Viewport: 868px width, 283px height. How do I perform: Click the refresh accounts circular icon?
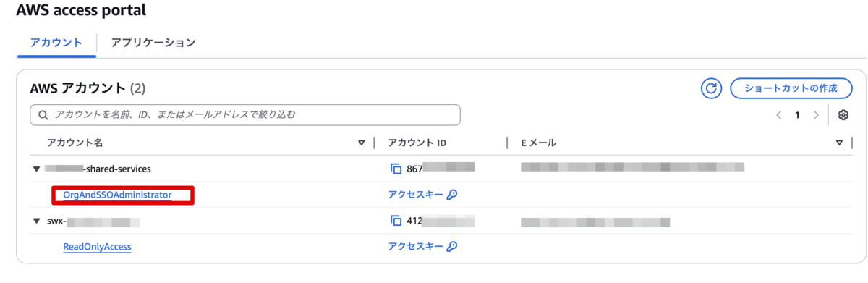click(712, 88)
